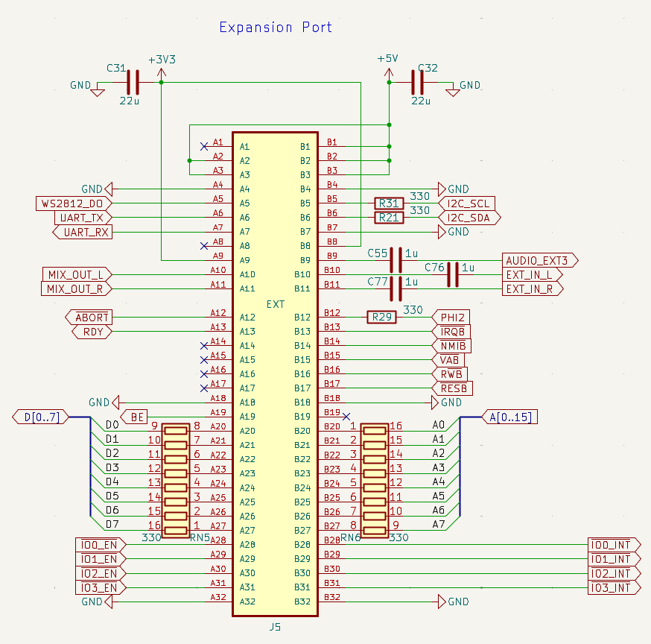Screen dimensions: 651x644
Task: Select capacitor C76 symbol
Action: coord(453,274)
